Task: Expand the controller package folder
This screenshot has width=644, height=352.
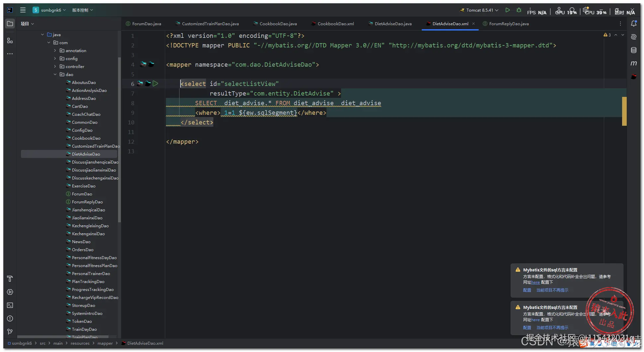Action: click(x=55, y=66)
